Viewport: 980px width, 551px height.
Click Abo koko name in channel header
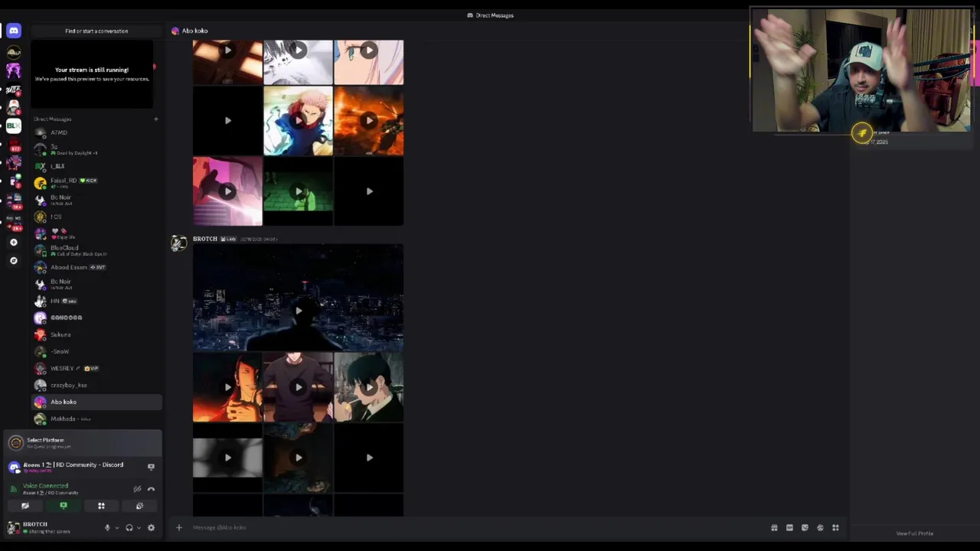[194, 31]
